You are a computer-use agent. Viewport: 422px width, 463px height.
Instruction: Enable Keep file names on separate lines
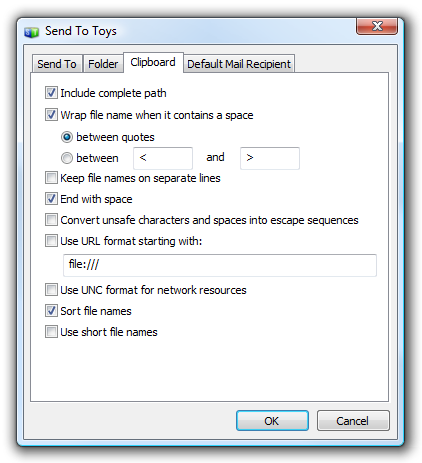(x=51, y=178)
